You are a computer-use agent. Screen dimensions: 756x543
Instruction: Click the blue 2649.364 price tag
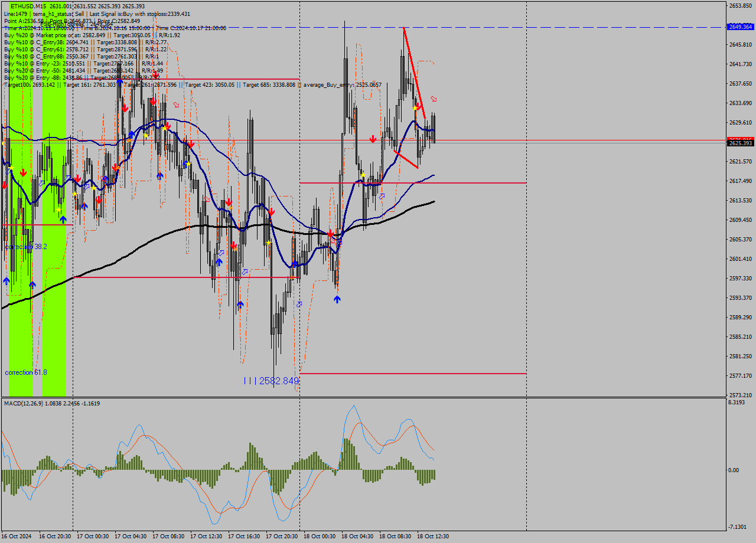coord(740,27)
